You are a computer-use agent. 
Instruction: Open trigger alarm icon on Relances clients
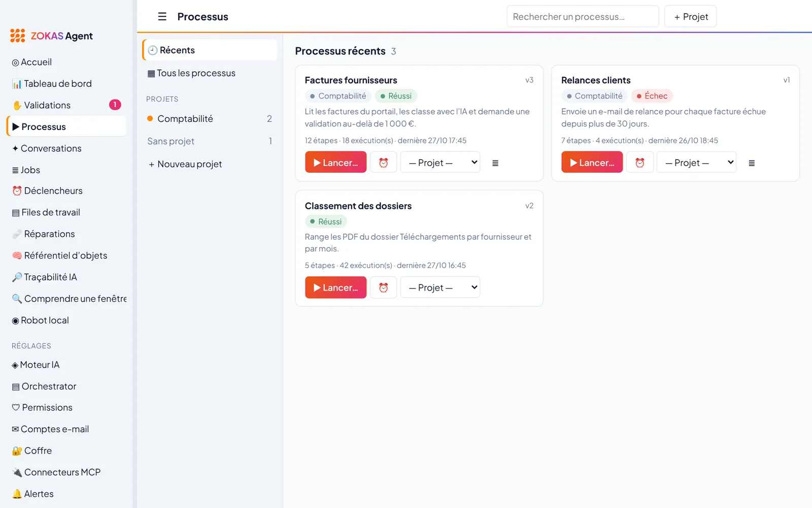coord(639,163)
